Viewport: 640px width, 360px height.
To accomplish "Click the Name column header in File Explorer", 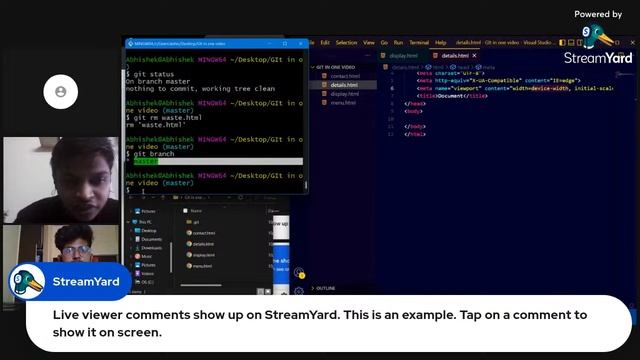I will point(196,211).
